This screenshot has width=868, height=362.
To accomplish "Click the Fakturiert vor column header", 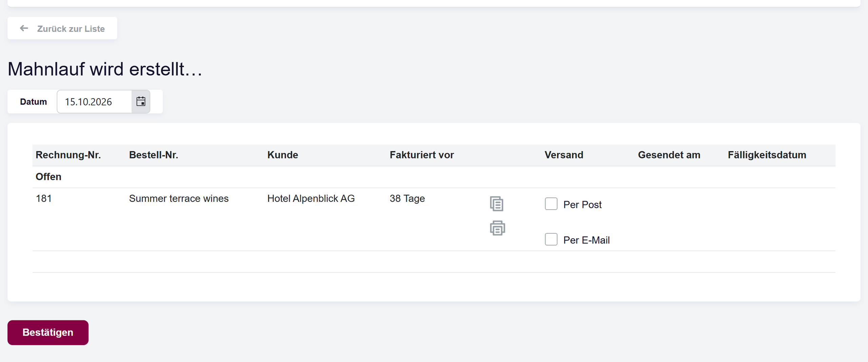I will coord(421,155).
